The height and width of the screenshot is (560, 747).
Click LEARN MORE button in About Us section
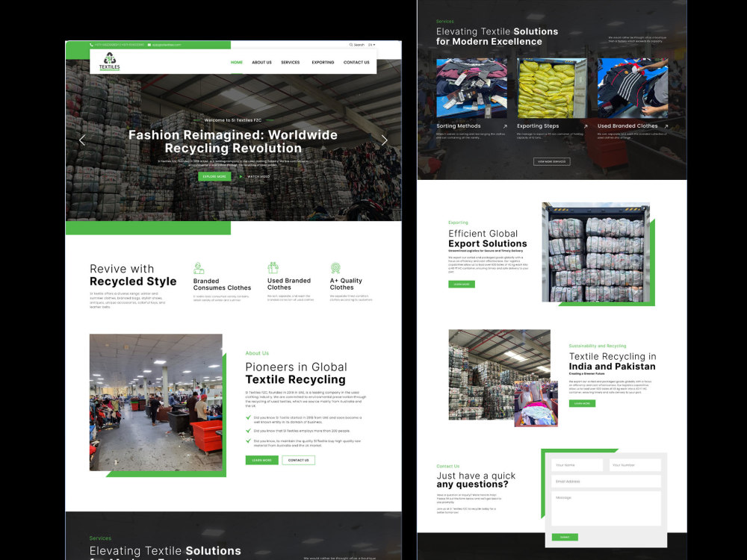[x=261, y=460]
